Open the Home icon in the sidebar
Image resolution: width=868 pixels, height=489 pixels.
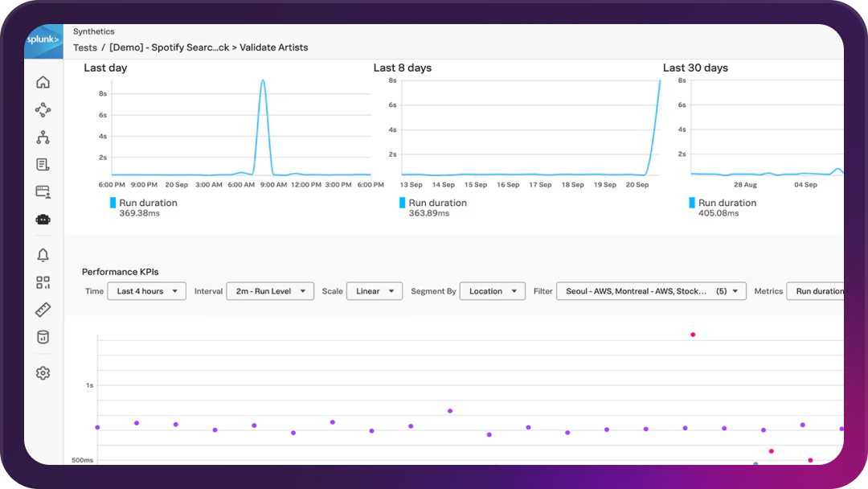click(x=43, y=81)
